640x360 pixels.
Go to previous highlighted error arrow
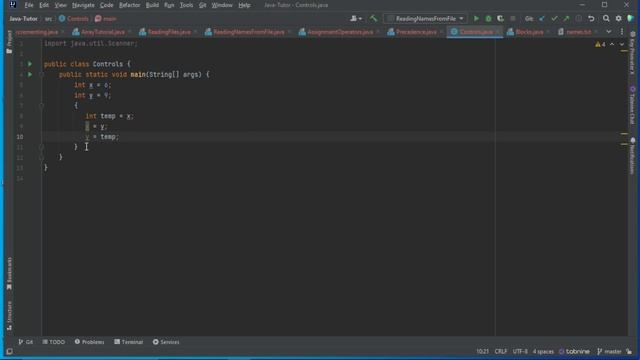[x=612, y=44]
